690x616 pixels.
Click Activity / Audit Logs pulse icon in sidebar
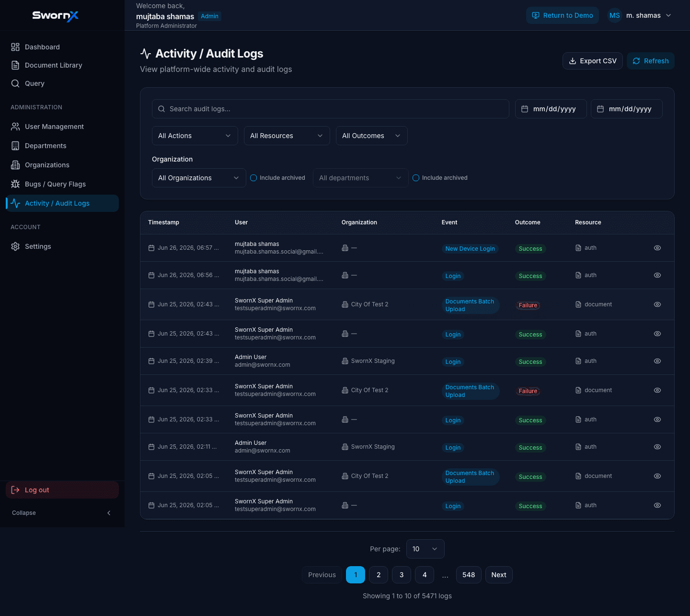click(15, 203)
